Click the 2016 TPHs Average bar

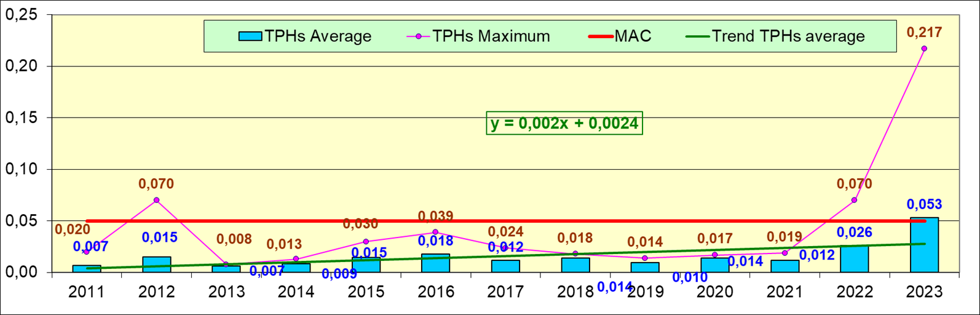click(x=435, y=263)
